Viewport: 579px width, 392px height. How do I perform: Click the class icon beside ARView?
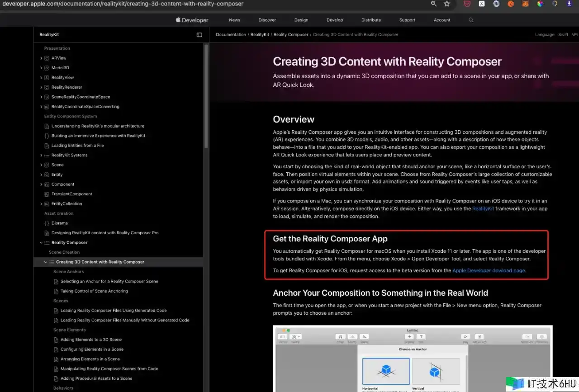pyautogui.click(x=47, y=58)
